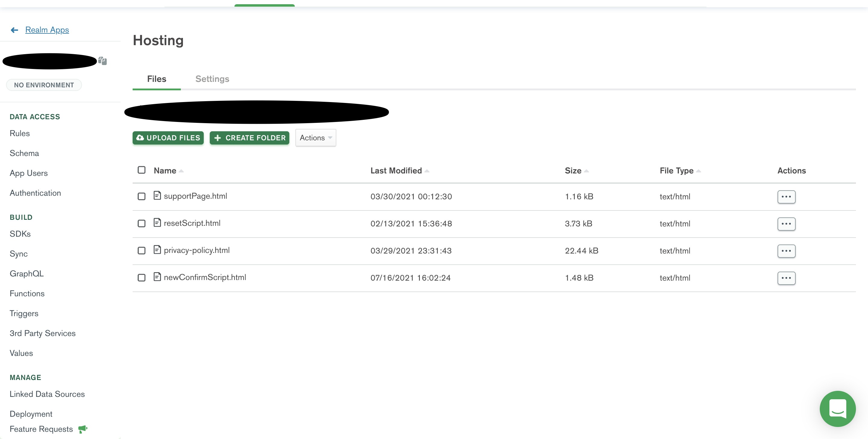The width and height of the screenshot is (868, 439).
Task: Click the copy app ID icon
Action: [102, 61]
